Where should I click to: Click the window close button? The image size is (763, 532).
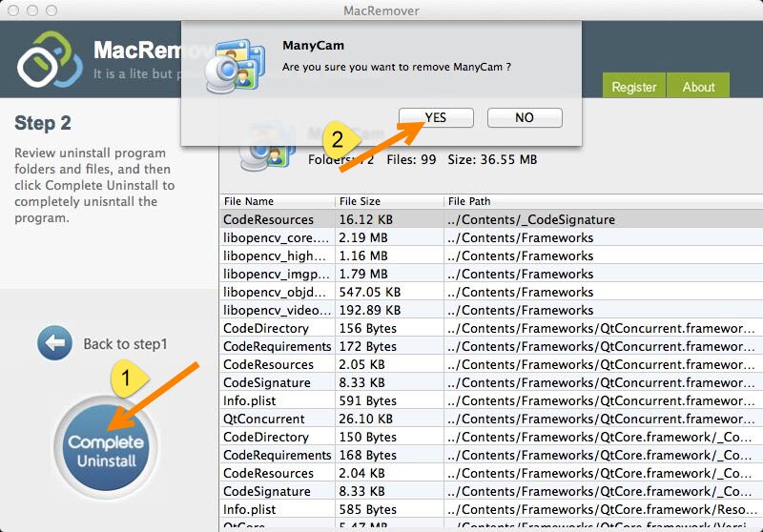(13, 10)
